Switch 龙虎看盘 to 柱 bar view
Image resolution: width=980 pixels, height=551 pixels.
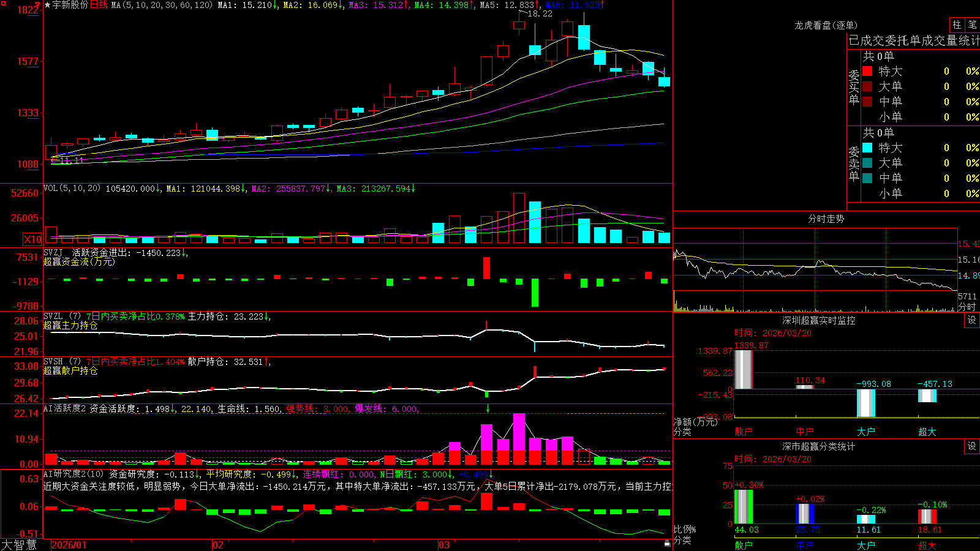click(x=957, y=24)
